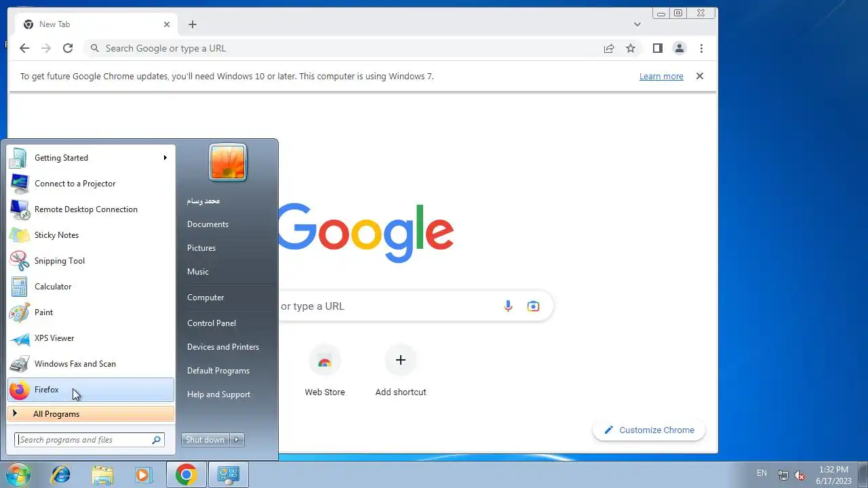Open Chrome's three-dot menu
The image size is (868, 488).
click(701, 48)
